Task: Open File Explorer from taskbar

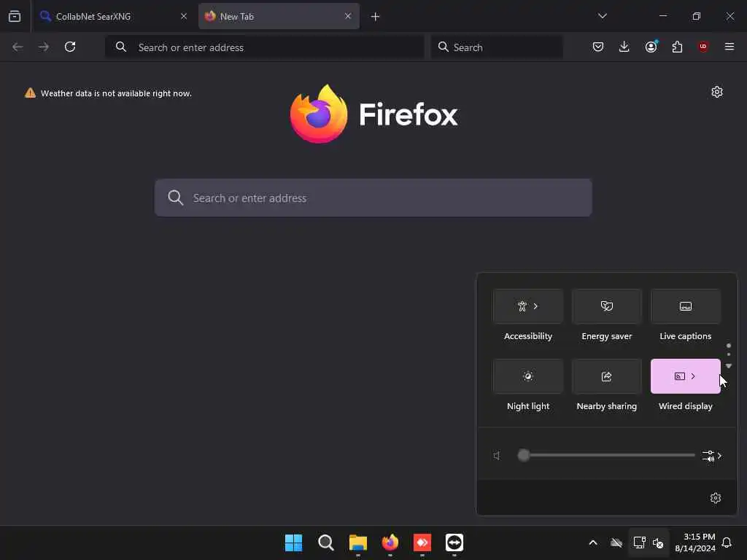Action: (x=357, y=542)
